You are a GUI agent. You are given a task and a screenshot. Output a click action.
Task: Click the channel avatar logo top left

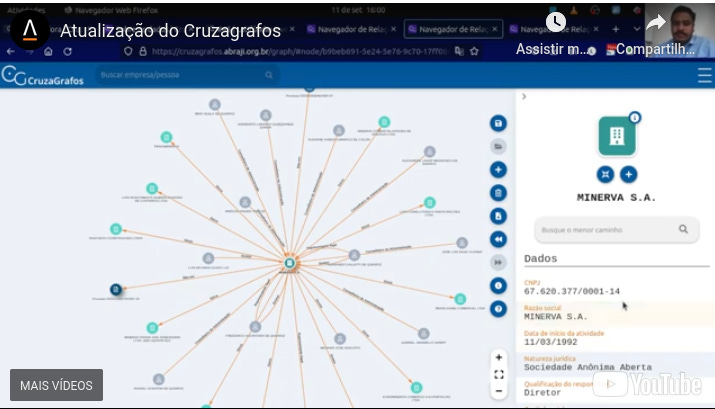tap(30, 30)
